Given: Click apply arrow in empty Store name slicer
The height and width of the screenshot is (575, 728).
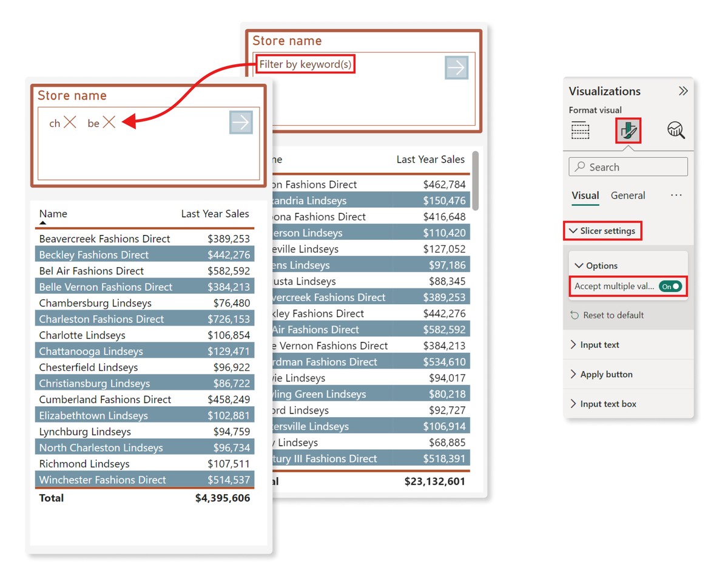Looking at the screenshot, I should point(456,67).
